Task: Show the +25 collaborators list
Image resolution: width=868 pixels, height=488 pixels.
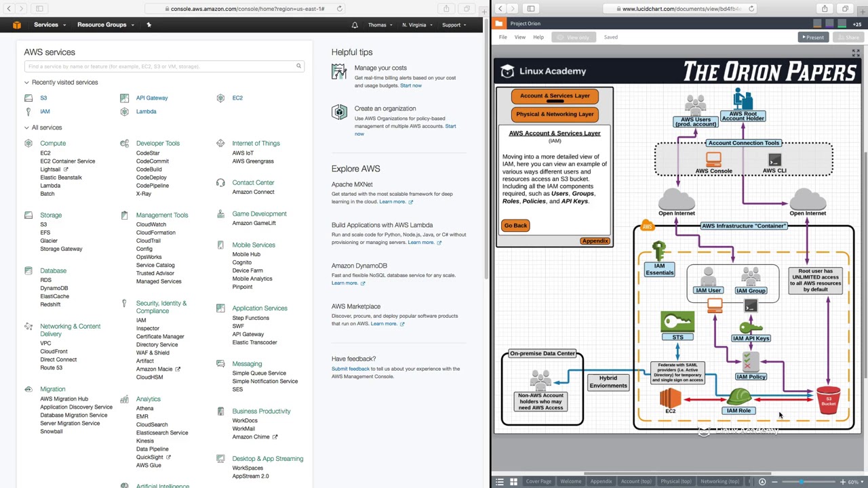Action: 857,24
